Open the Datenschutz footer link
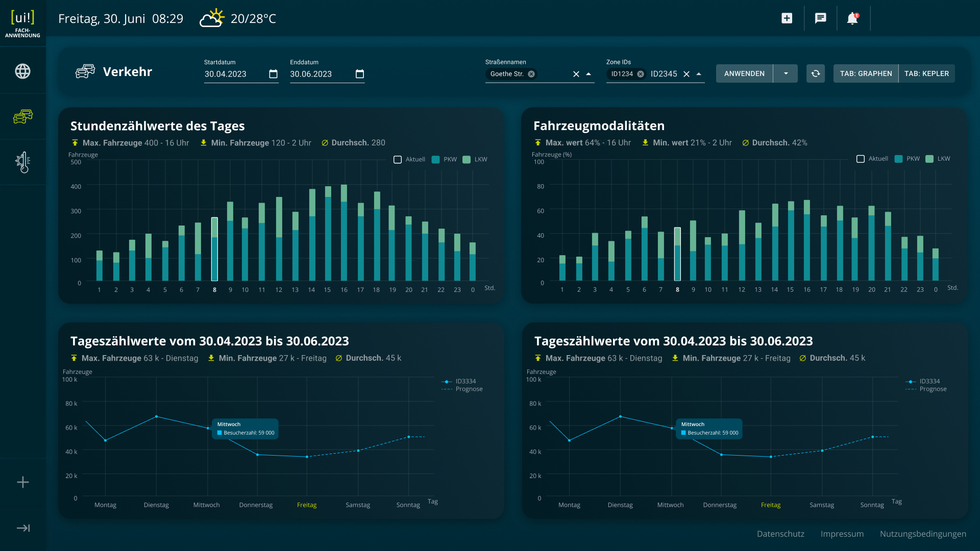Viewport: 980px width, 551px height. pyautogui.click(x=780, y=534)
